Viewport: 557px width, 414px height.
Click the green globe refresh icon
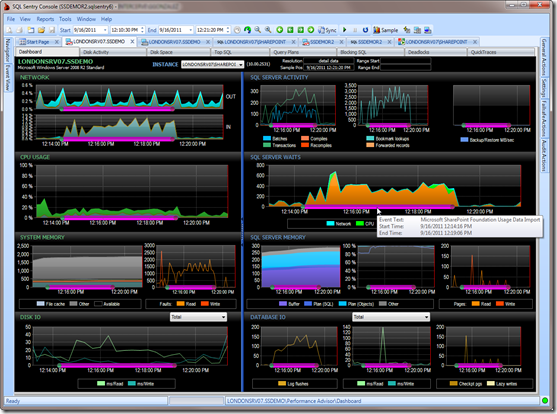pyautogui.click(x=247, y=30)
